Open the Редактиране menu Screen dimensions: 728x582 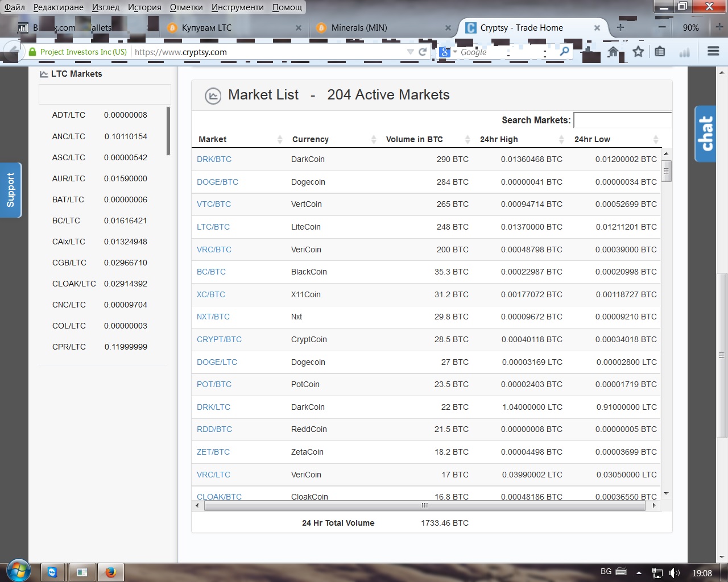pos(59,7)
